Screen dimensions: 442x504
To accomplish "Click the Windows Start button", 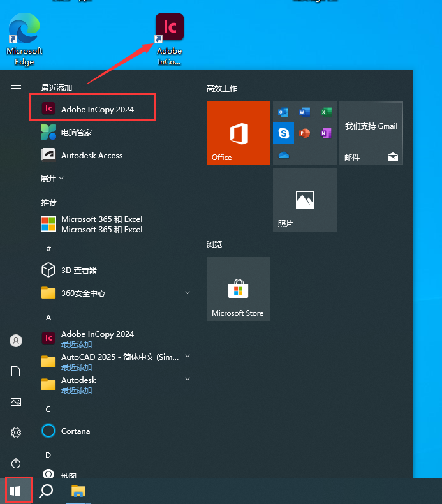I will (15, 491).
